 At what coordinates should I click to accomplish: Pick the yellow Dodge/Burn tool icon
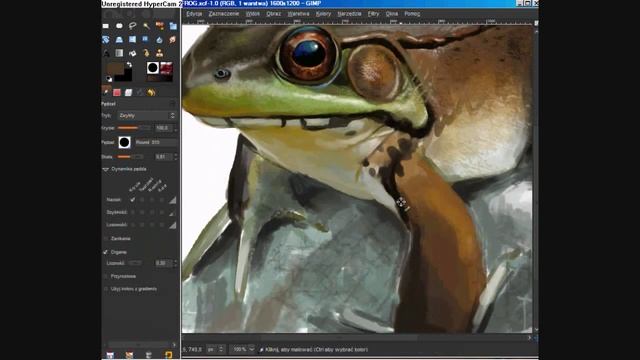pyautogui.click(x=146, y=53)
